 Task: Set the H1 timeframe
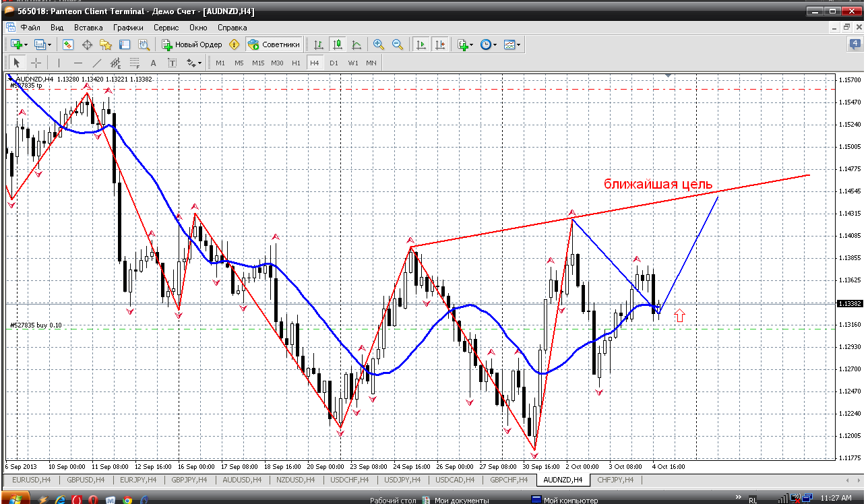(296, 63)
